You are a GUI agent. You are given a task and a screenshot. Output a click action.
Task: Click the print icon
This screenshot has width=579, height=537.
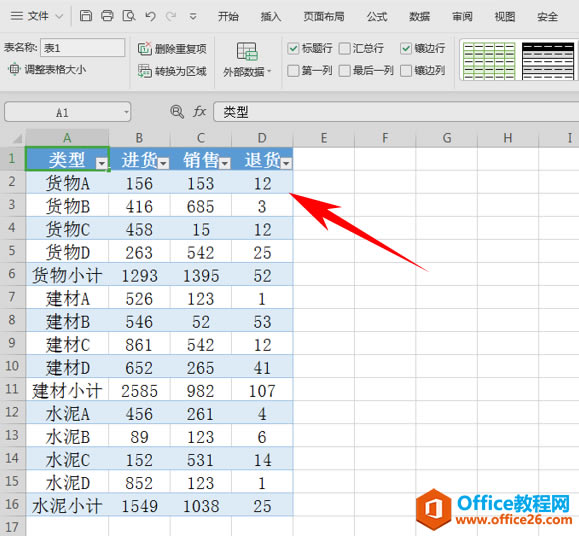pyautogui.click(x=107, y=16)
